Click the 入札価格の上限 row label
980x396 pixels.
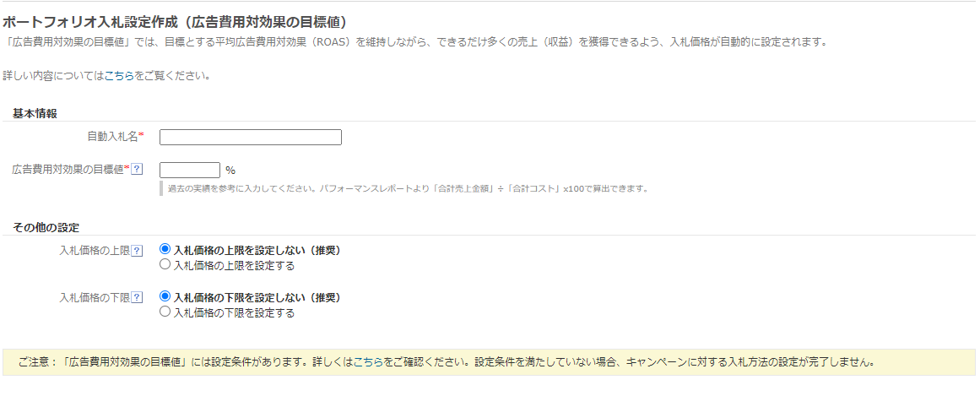pos(95,251)
